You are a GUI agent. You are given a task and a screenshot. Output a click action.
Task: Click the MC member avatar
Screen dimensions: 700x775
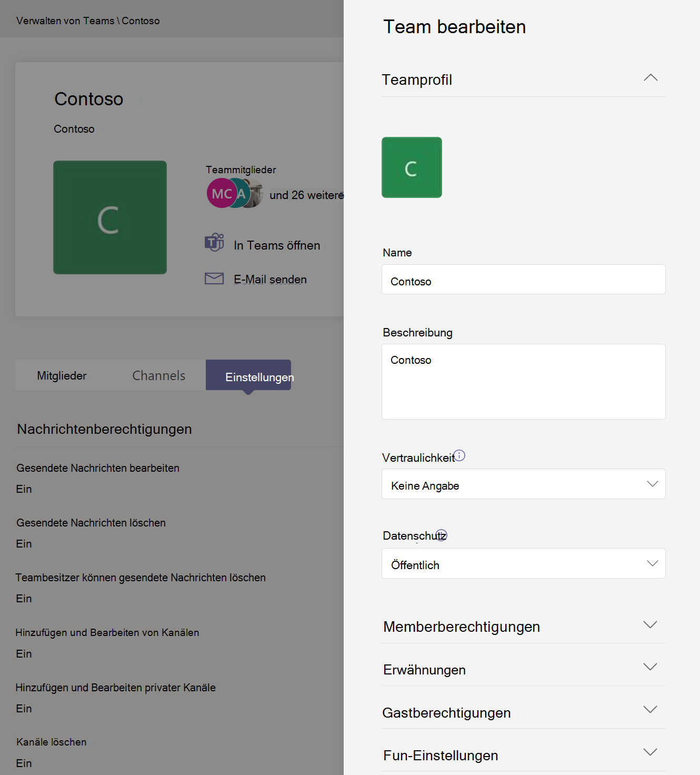pyautogui.click(x=221, y=193)
